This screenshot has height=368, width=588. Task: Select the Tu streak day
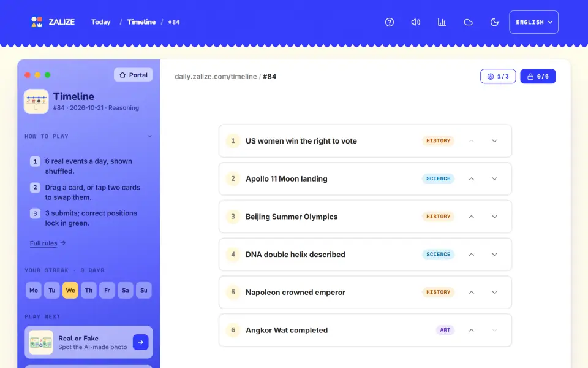coord(51,290)
